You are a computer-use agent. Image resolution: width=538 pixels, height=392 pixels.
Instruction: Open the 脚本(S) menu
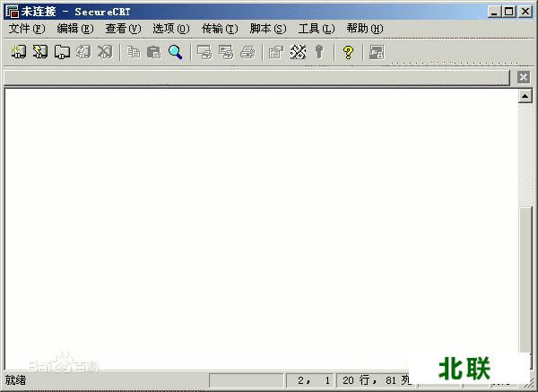click(x=267, y=29)
